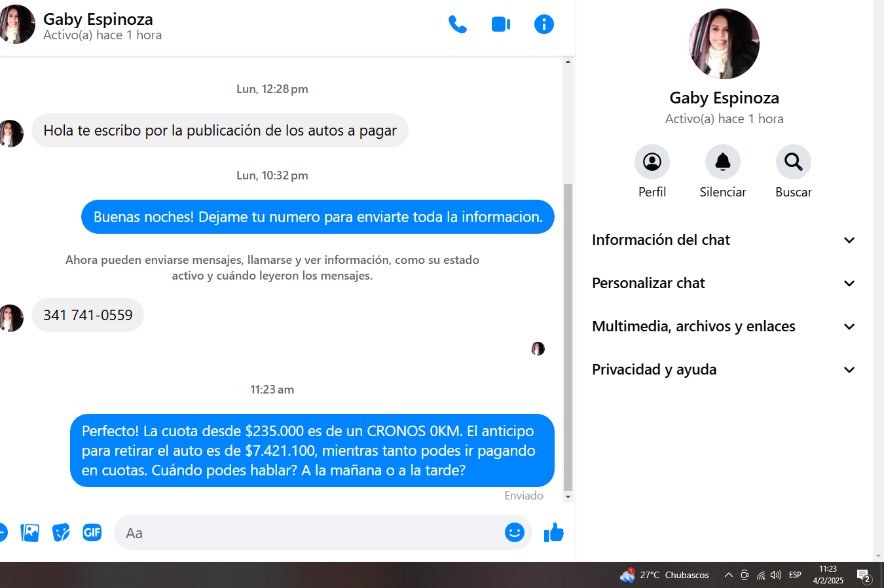Click Gaby Espinoza's large profile picture
The image size is (884, 588).
click(724, 44)
